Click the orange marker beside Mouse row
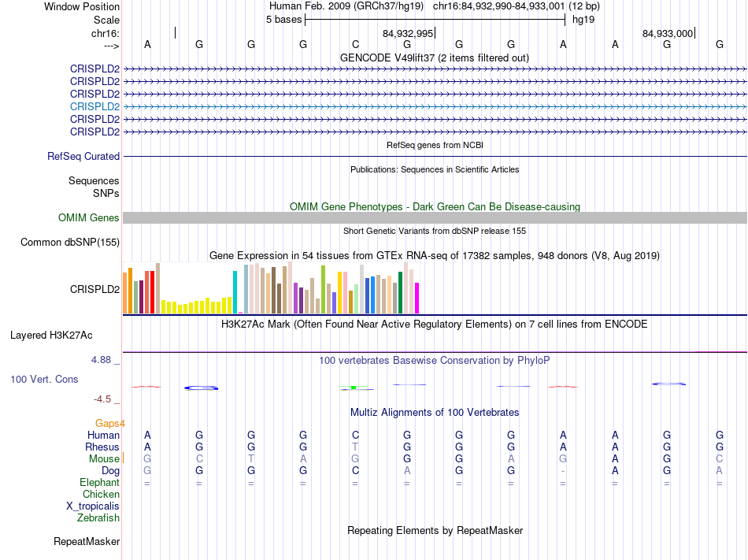Viewport: 748px width, 560px height. coord(123,458)
